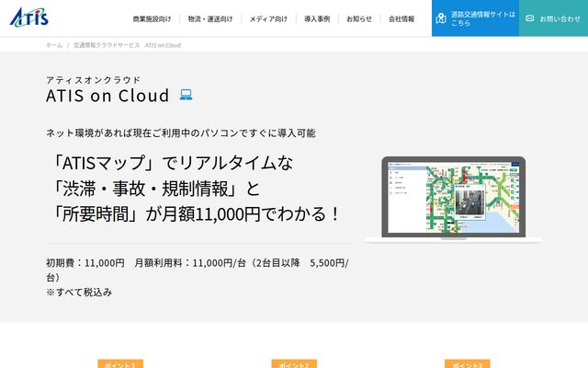Image resolution: width=588 pixels, height=368 pixels.
Task: Open the 物流・運送向け menu item
Action: 210,18
